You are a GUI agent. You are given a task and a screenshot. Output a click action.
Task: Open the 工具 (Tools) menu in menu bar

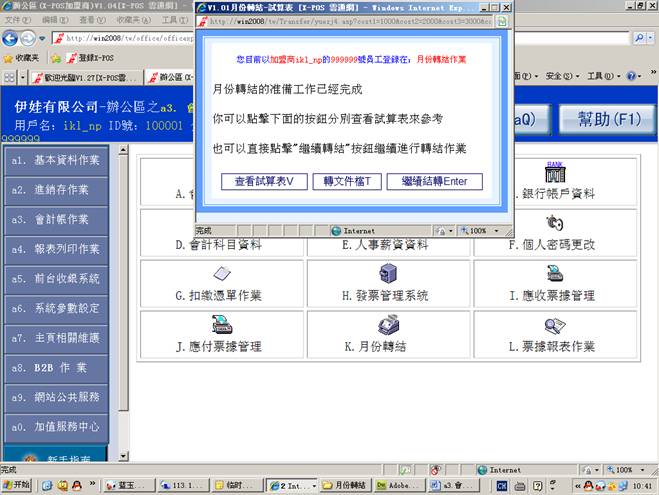pyautogui.click(x=173, y=20)
